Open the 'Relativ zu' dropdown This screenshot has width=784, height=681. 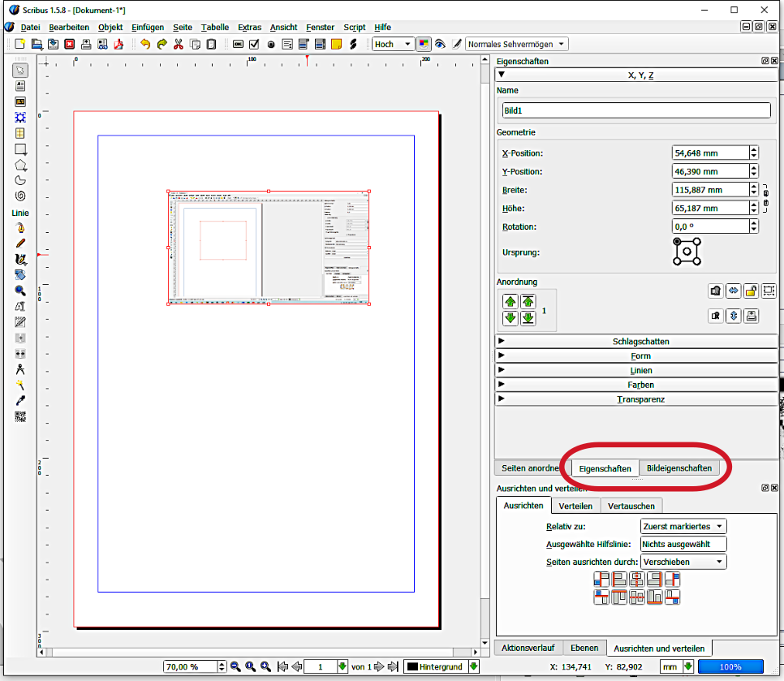click(683, 527)
